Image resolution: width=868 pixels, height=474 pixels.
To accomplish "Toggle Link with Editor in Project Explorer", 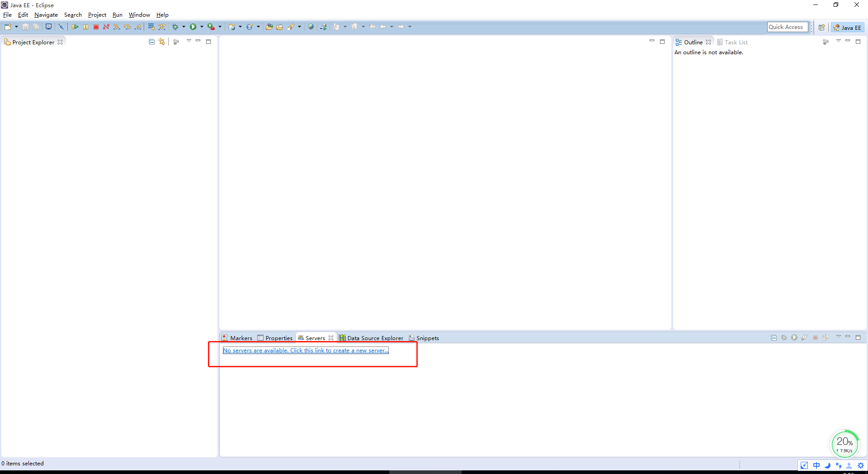I will click(162, 42).
